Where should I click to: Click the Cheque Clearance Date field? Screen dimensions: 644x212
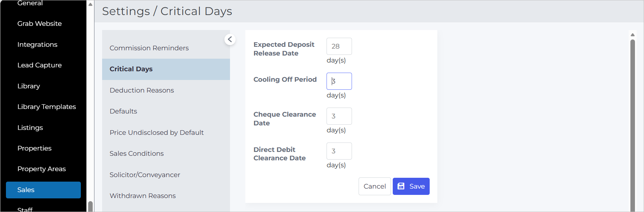[x=339, y=116]
